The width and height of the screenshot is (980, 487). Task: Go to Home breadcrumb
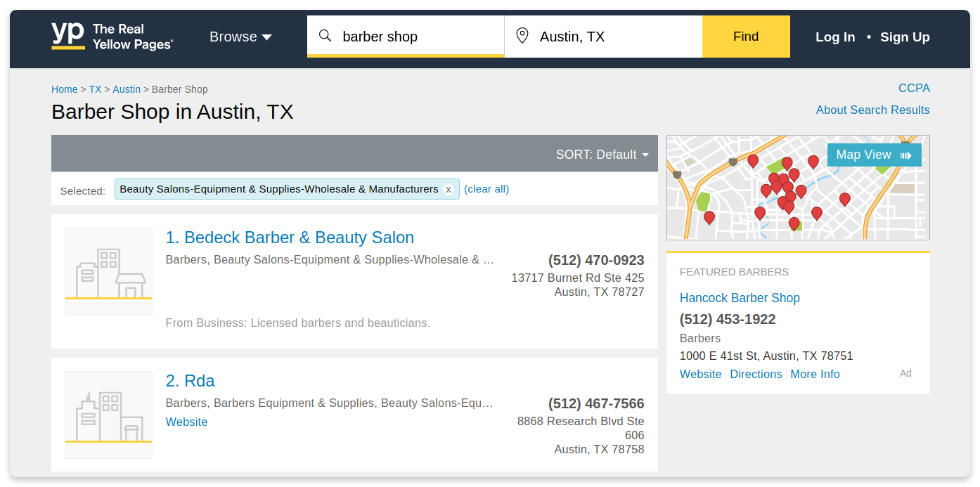coord(65,89)
